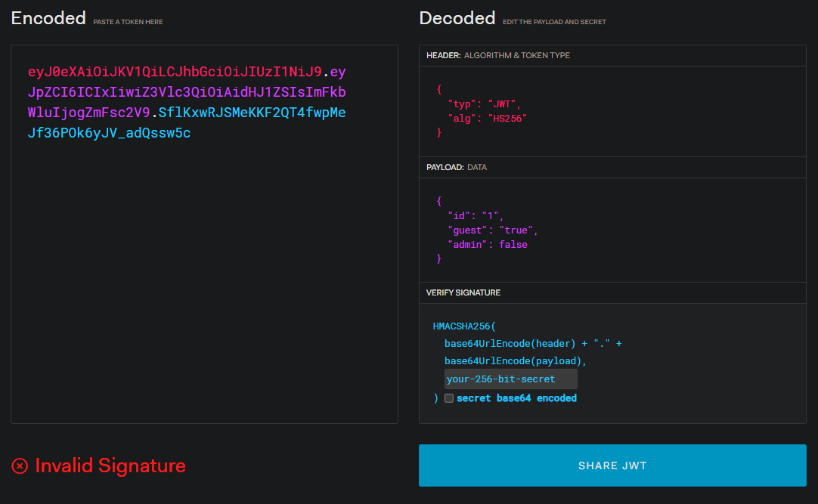The image size is (818, 504).
Task: Click the Decoded heading
Action: [x=457, y=18]
